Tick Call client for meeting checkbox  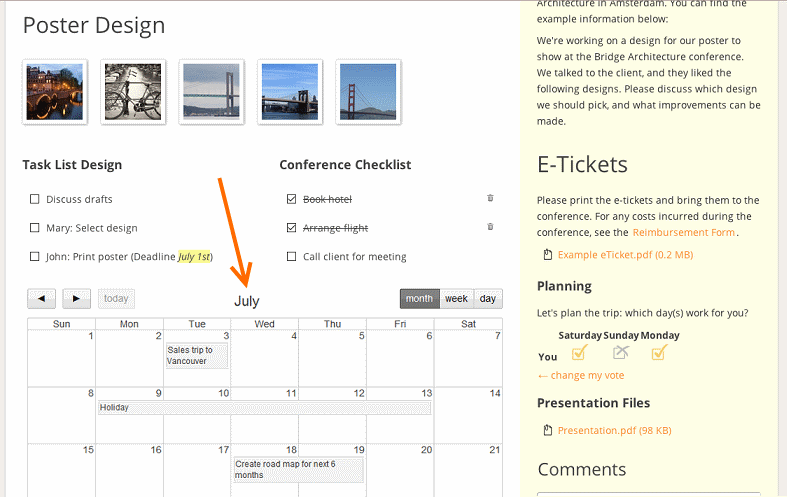[292, 257]
